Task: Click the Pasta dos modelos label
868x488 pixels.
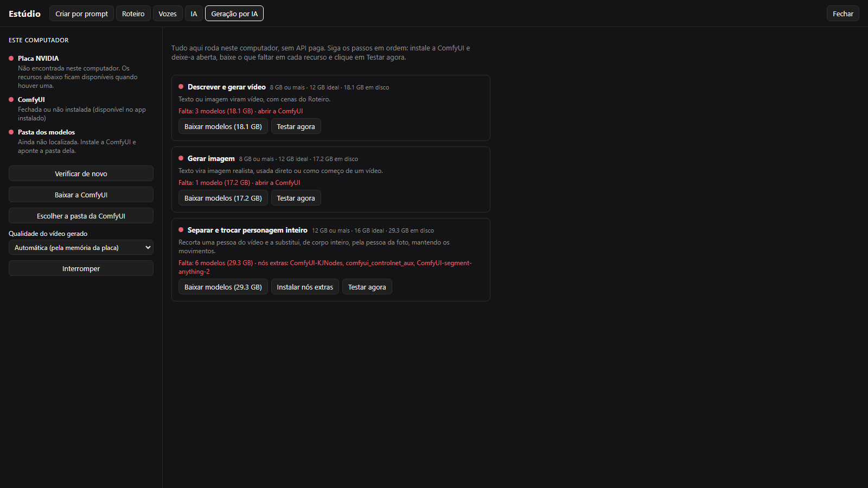Action: pos(46,132)
